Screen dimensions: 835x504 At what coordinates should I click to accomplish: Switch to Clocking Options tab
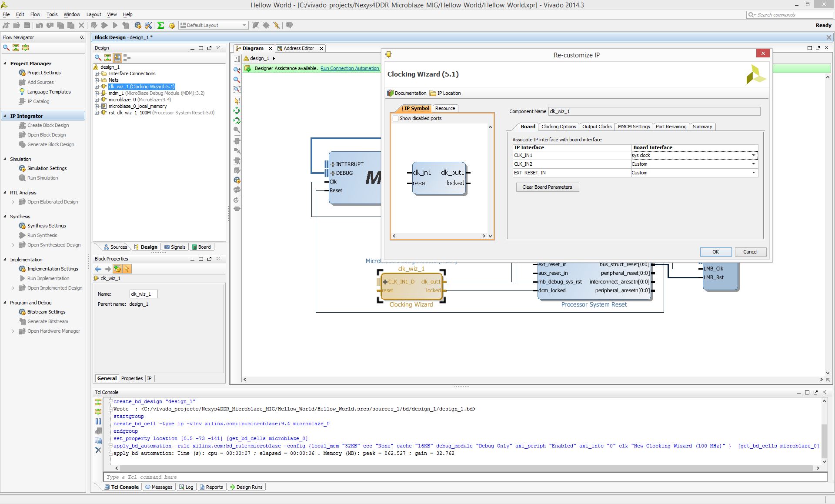(x=558, y=127)
